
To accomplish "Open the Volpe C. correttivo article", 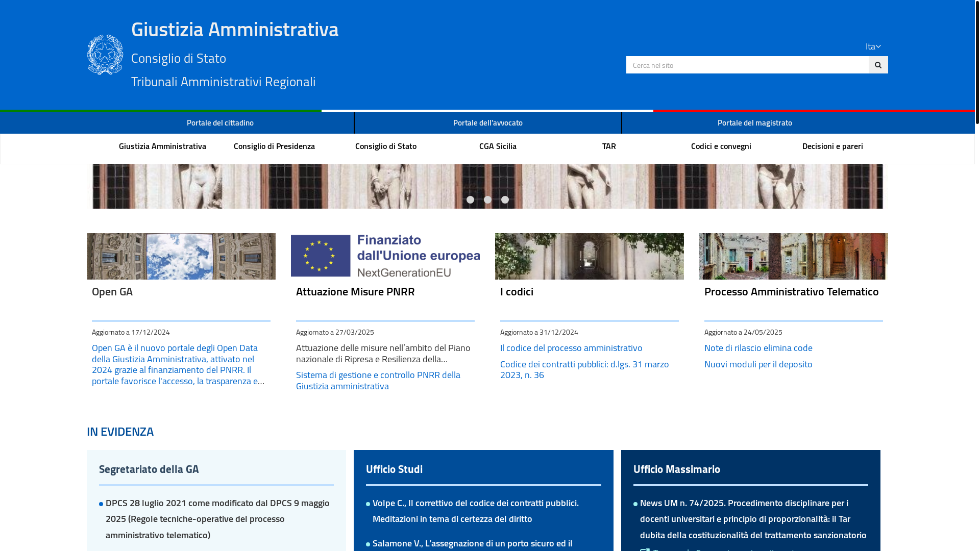I will (x=476, y=511).
